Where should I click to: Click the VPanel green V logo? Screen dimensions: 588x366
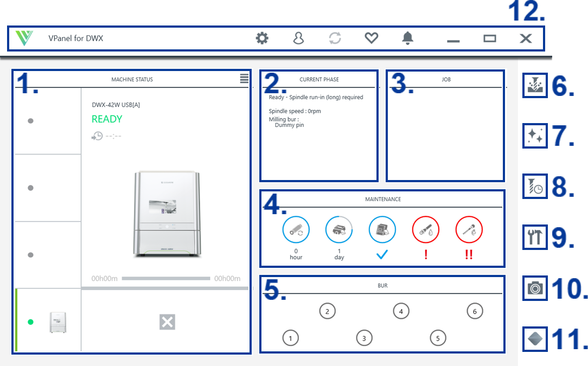[24, 38]
